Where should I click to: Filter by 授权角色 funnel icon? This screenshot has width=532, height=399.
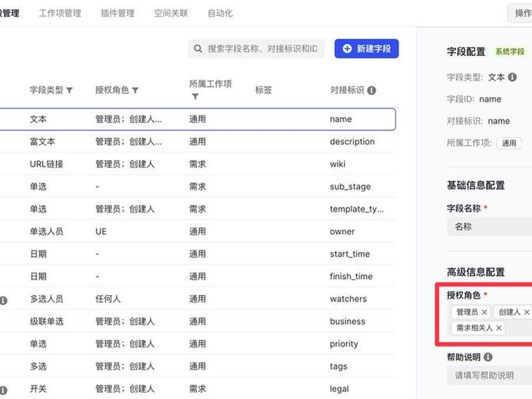pos(135,90)
